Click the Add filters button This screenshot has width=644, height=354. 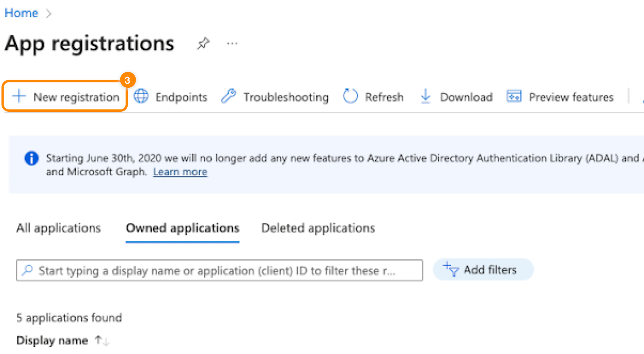pyautogui.click(x=483, y=269)
